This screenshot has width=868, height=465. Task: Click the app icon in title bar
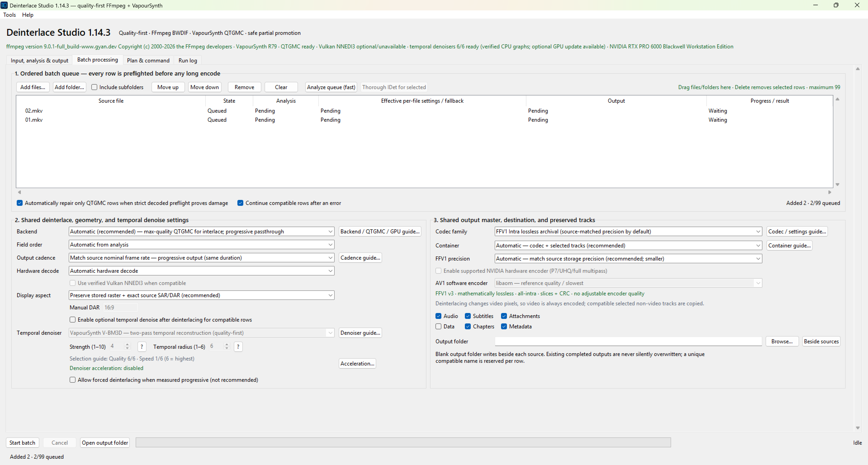click(4, 5)
